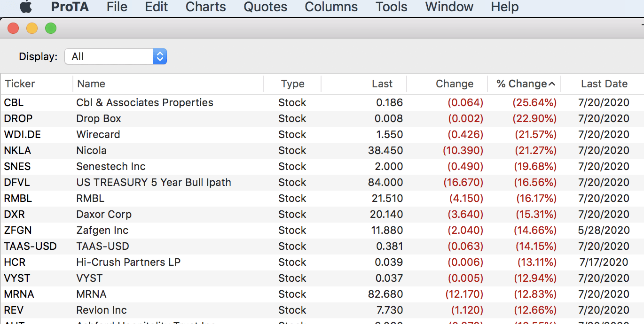
Task: Open the Edit menu
Action: click(157, 7)
